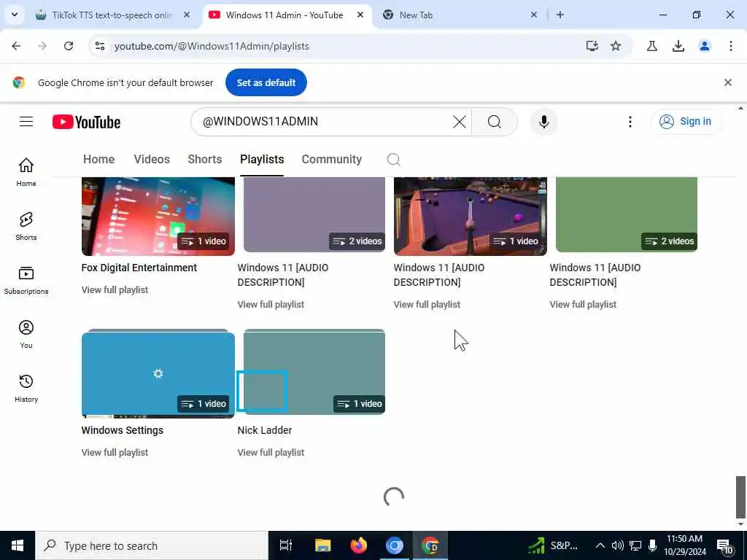Open the taskbar clock and date
This screenshot has height=560, width=747.
684,545
